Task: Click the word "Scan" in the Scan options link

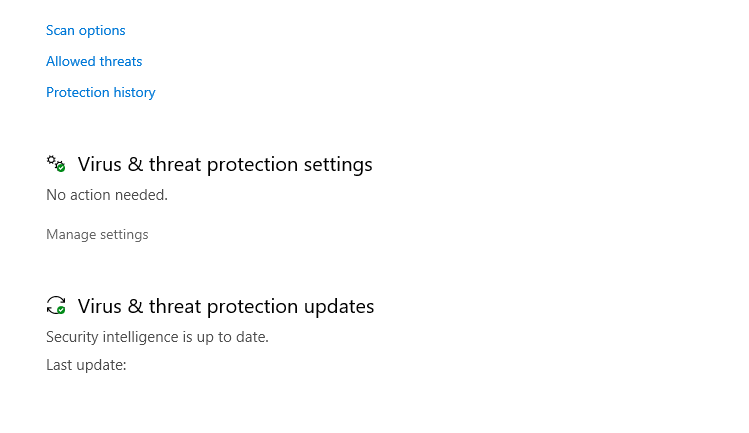Action: pos(60,31)
